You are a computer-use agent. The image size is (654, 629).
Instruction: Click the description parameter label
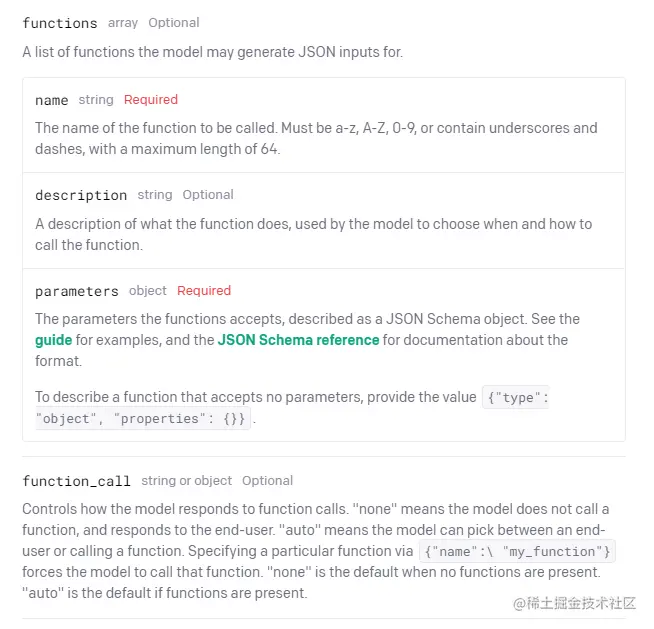coord(81,195)
